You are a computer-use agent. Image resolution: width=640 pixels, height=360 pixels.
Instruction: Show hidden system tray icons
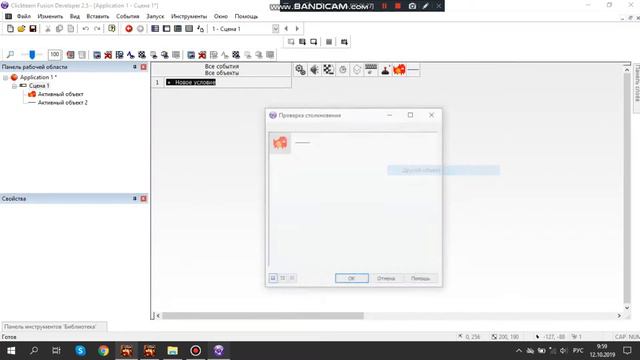(x=519, y=351)
